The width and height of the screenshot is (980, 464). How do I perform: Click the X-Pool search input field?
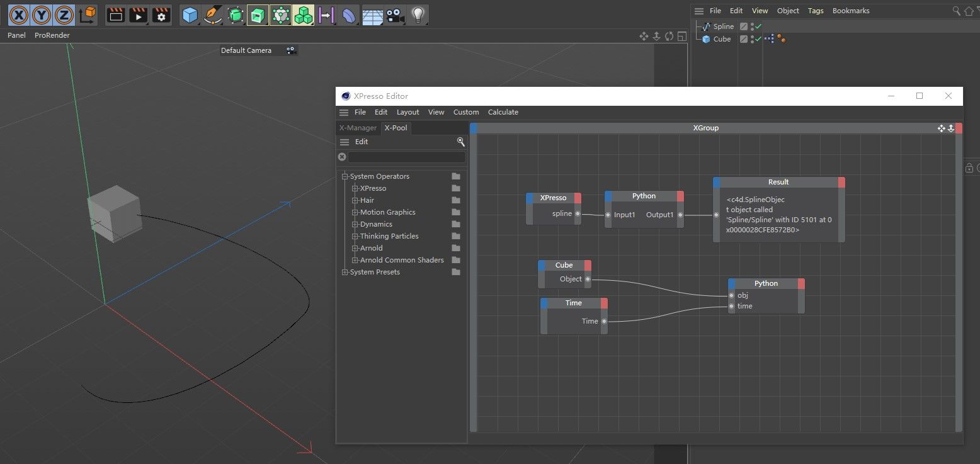click(407, 157)
